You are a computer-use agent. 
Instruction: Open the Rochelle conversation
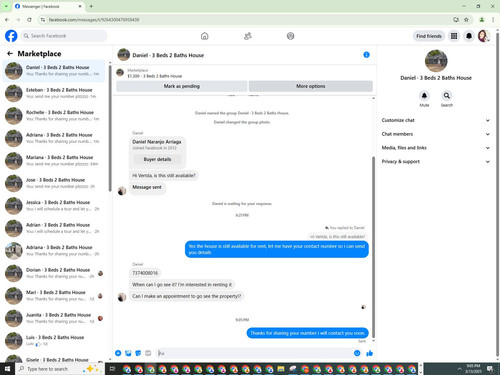click(54, 116)
